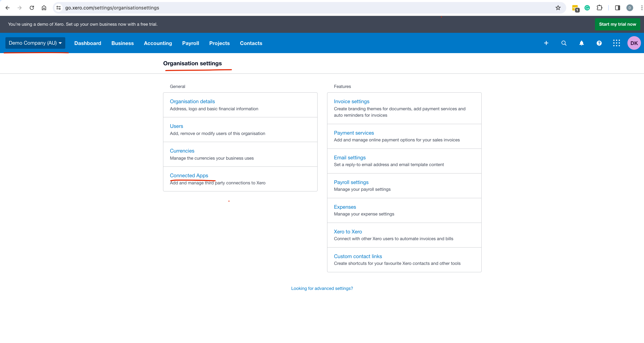
Task: Open the Business menu
Action: pyautogui.click(x=122, y=43)
